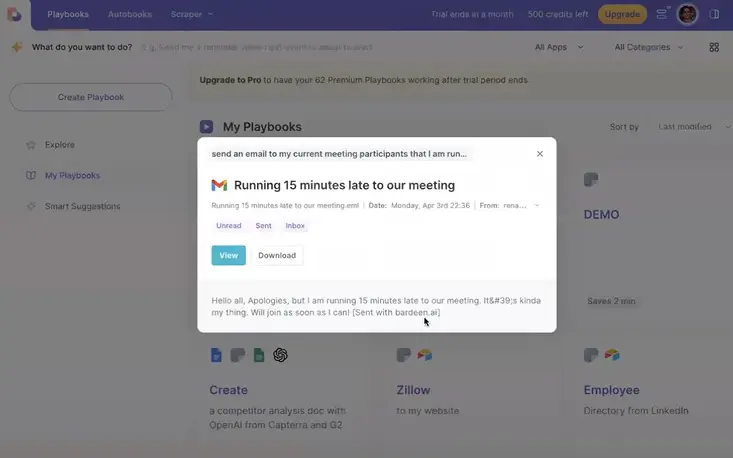Focus the "What do you want to do?" input
This screenshot has height=458, width=733.
(x=257, y=47)
